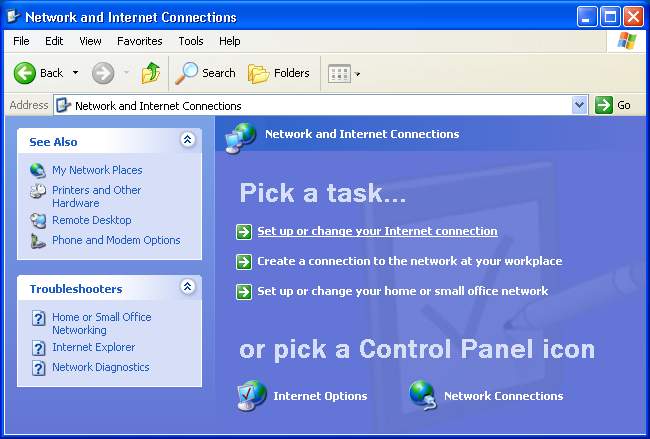Screen dimensions: 650x439
Task: Open Remote Desktop link
Action: pyautogui.click(x=92, y=220)
